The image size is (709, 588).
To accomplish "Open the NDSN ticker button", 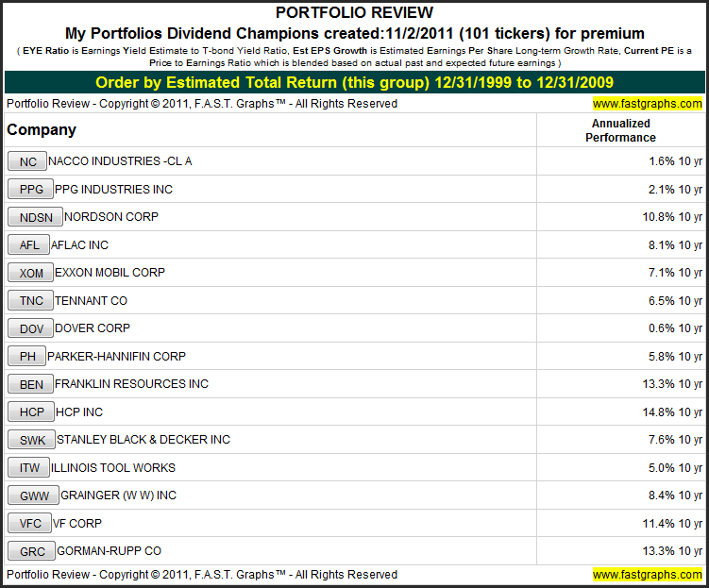I will coord(35,217).
